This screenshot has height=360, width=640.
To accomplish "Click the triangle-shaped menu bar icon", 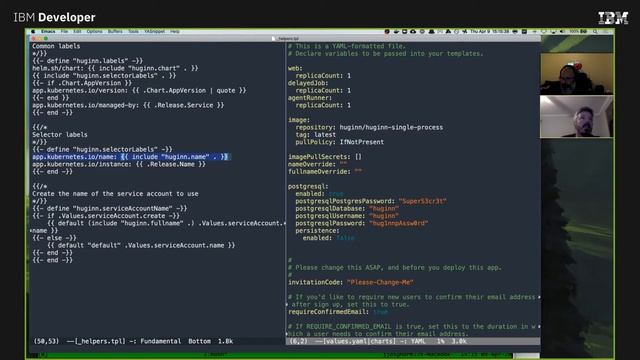I will coord(448,31).
